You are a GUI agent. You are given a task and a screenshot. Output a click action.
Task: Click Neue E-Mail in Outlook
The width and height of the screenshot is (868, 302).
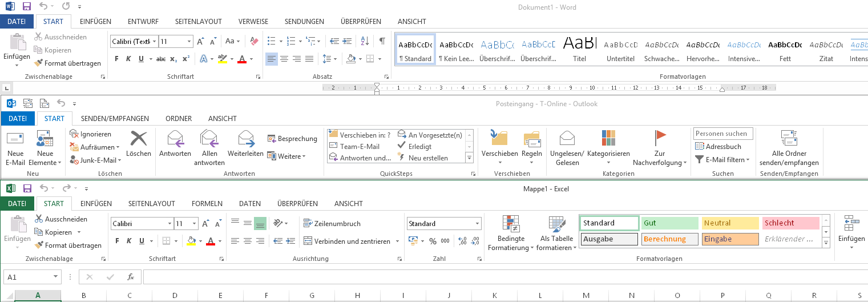pos(15,148)
